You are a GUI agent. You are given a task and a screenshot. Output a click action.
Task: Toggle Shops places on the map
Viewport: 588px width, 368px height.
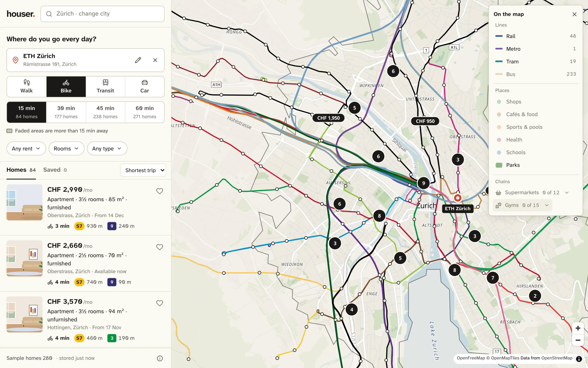point(536,102)
